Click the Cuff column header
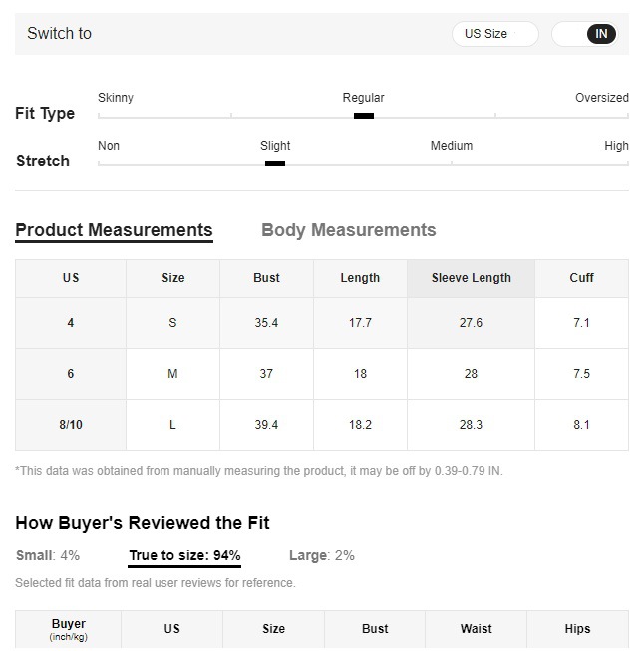The width and height of the screenshot is (644, 651). (581, 278)
